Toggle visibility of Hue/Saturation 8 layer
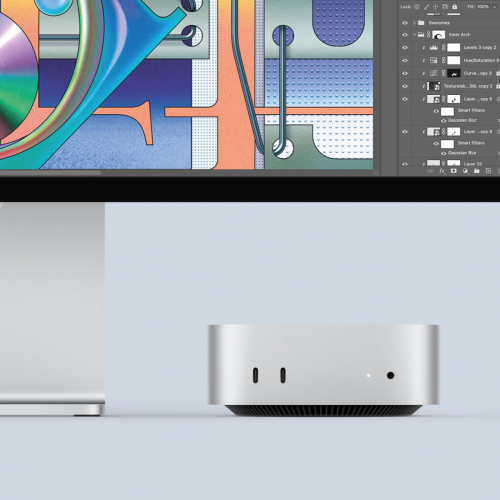Image resolution: width=500 pixels, height=500 pixels. [x=405, y=61]
